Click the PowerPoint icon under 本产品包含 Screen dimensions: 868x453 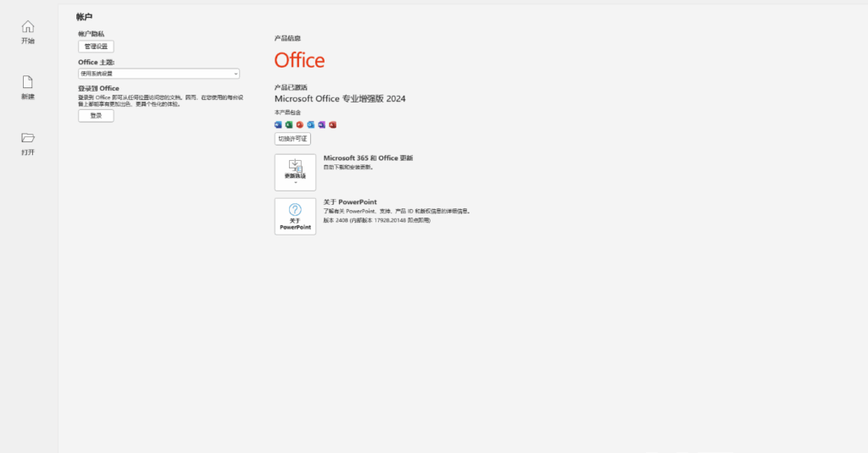pyautogui.click(x=300, y=124)
